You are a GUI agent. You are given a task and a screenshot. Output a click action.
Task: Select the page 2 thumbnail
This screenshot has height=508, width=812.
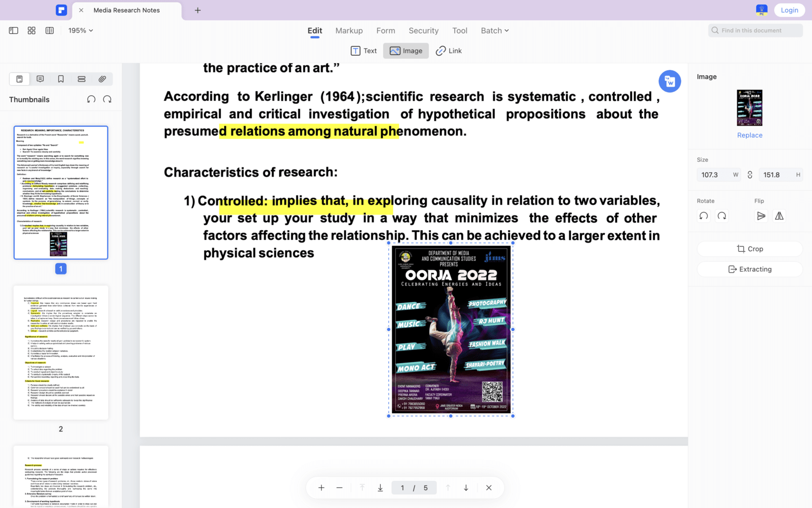click(61, 353)
